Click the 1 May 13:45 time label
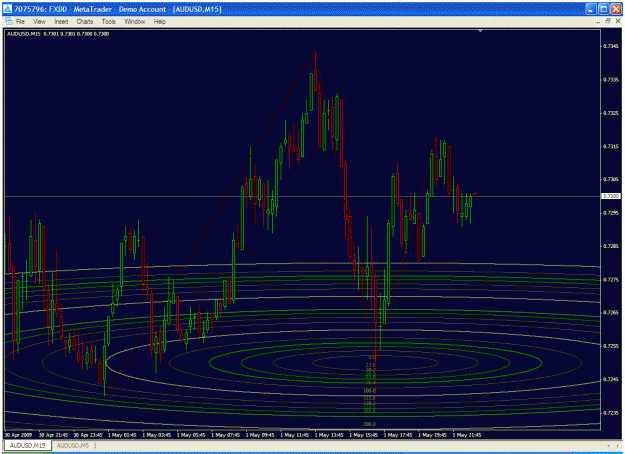Viewport: 625px width, 454px height. coord(329,435)
